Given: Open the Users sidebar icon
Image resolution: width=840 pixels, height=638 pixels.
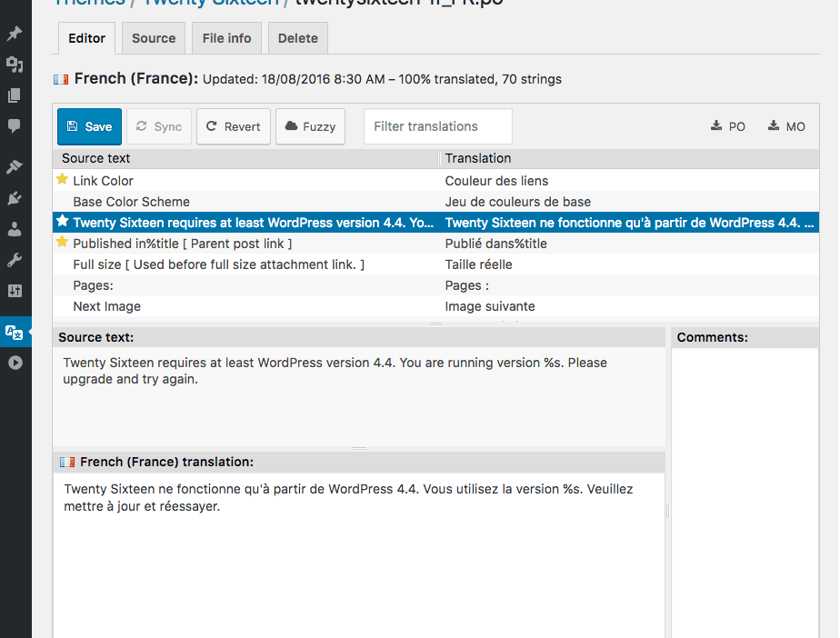Looking at the screenshot, I should point(15,229).
